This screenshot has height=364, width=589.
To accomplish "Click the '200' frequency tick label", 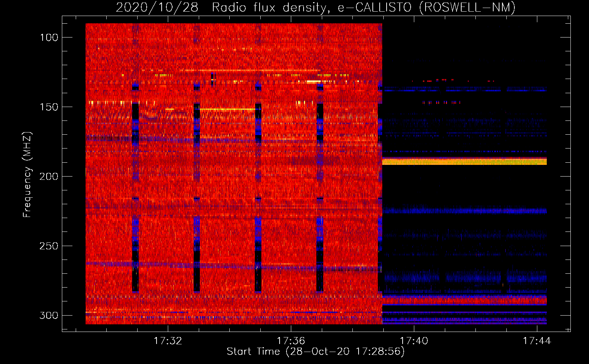I will click(x=49, y=177).
